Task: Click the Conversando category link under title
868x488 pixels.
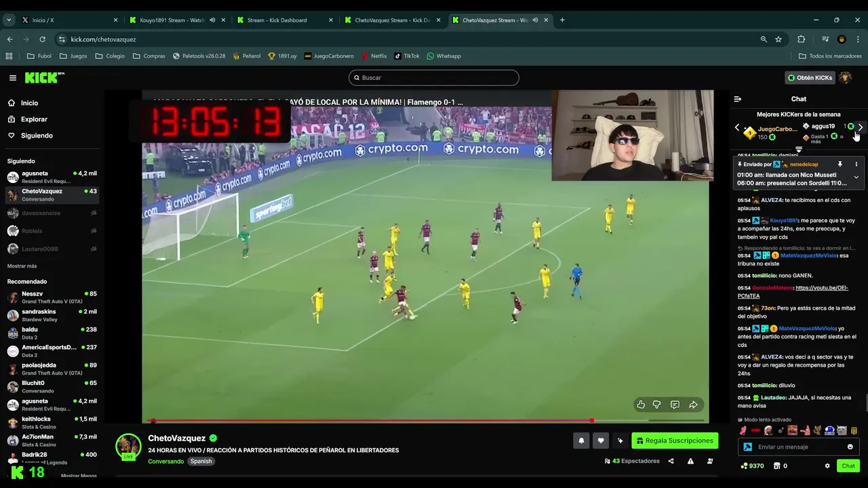Action: pos(166,461)
